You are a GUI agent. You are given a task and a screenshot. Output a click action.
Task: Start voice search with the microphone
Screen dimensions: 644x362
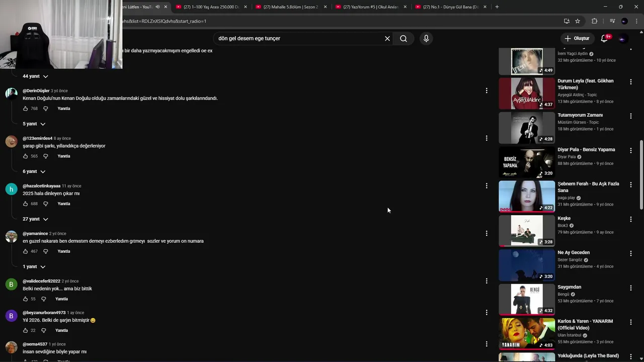pyautogui.click(x=426, y=38)
